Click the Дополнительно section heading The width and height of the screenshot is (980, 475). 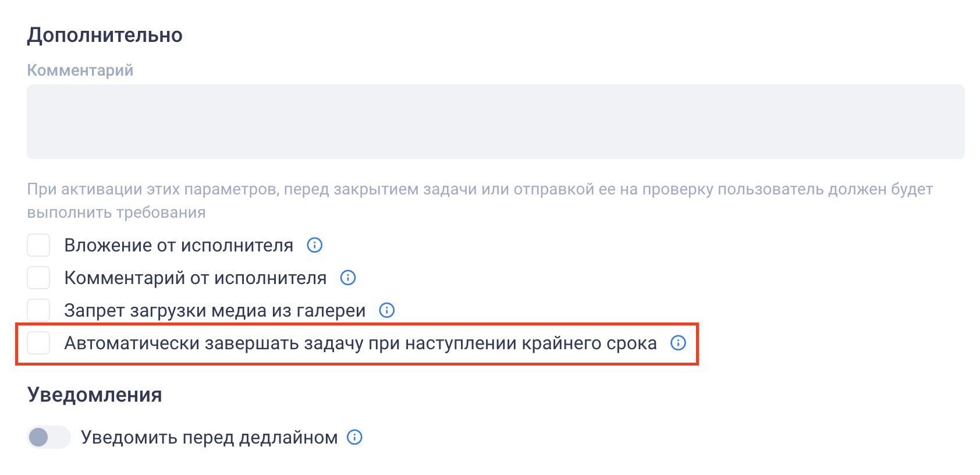[x=105, y=36]
